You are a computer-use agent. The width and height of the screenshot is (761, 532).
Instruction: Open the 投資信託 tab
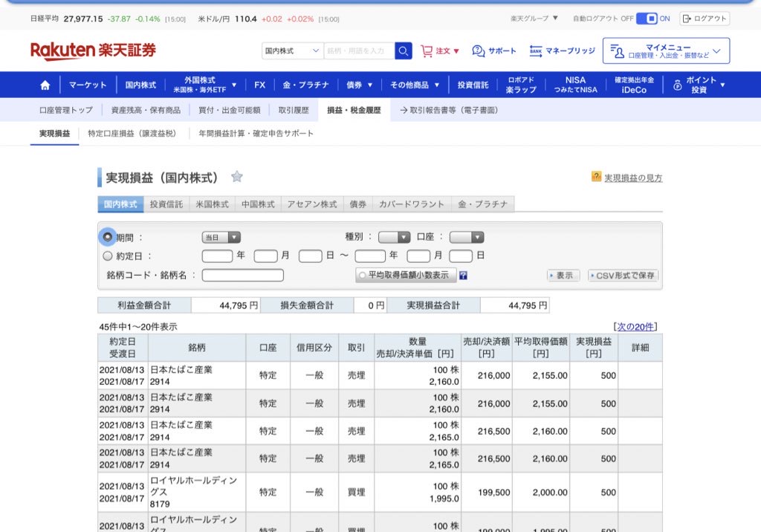tap(166, 204)
